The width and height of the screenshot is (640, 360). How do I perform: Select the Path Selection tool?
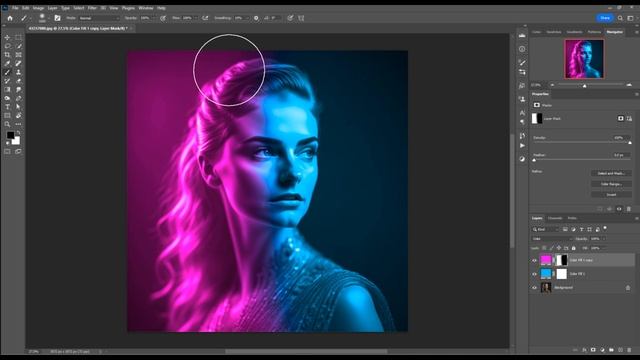click(18, 107)
